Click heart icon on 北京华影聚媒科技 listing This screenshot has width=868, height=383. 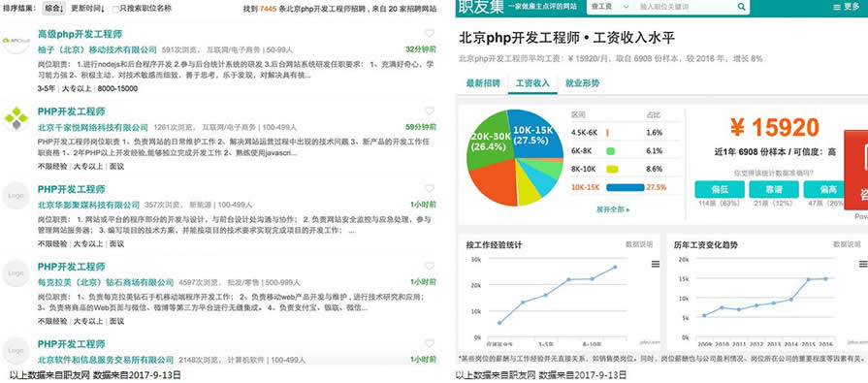[x=430, y=189]
